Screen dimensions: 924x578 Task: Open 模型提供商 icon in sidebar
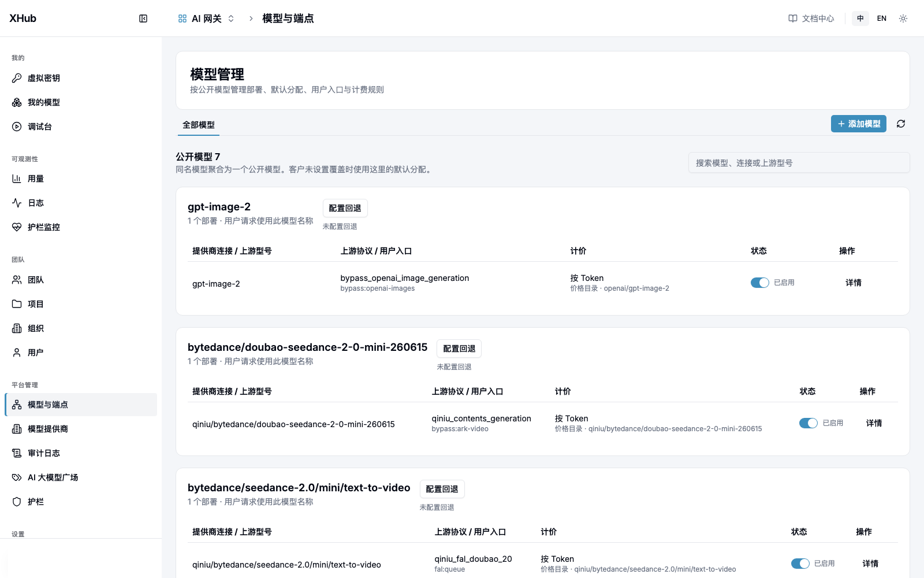click(x=17, y=429)
